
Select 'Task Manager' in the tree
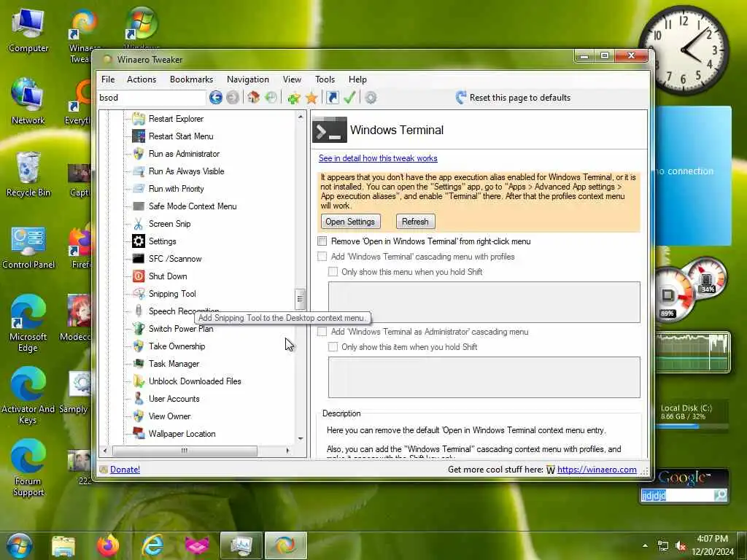(174, 364)
